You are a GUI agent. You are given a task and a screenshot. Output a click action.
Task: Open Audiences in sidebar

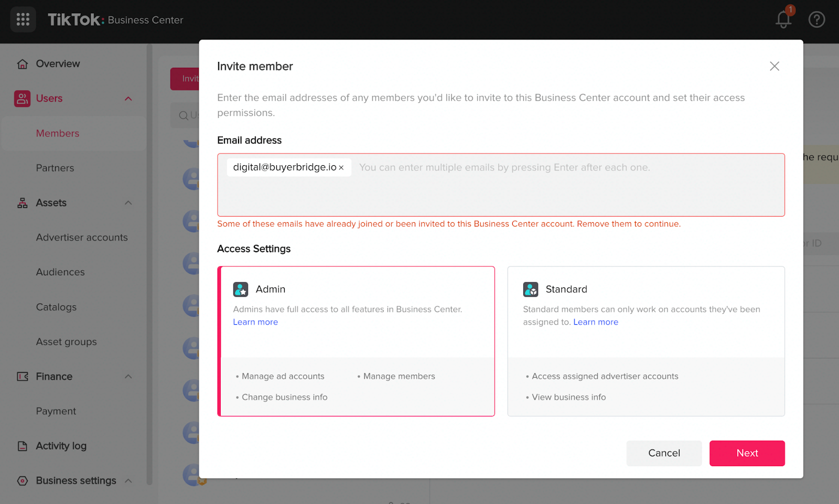(x=60, y=272)
